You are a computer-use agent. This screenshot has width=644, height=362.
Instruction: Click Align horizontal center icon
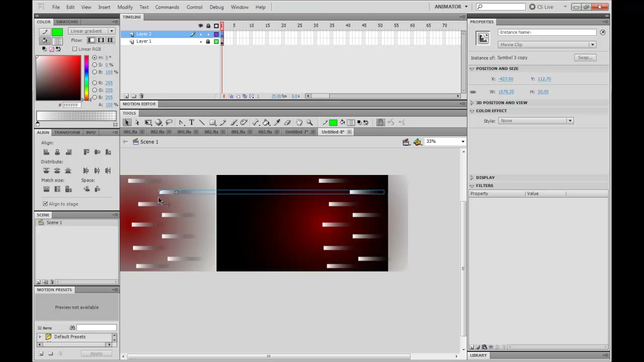[x=57, y=152]
